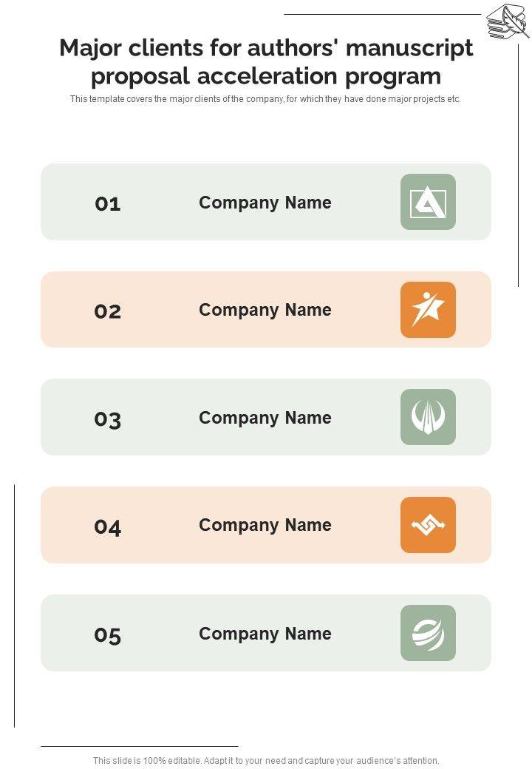This screenshot has width=532, height=769.
Task: Select the number 03 label
Action: (x=107, y=419)
